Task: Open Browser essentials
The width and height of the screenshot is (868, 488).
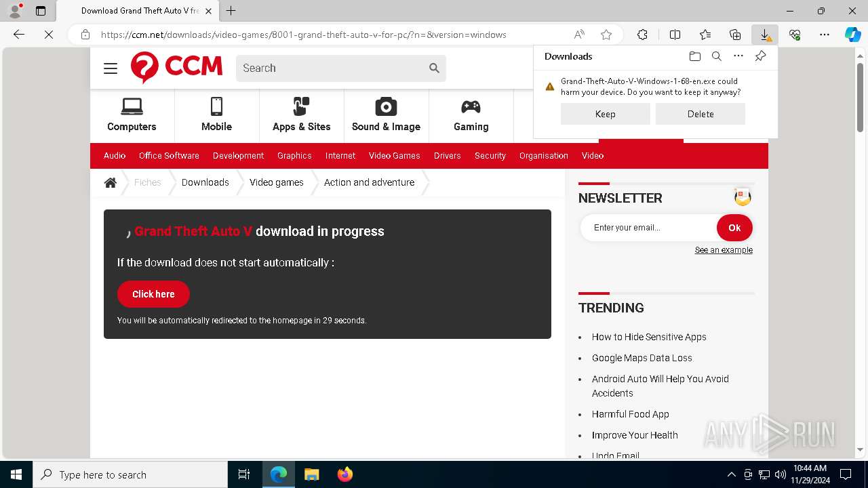Action: 795,35
